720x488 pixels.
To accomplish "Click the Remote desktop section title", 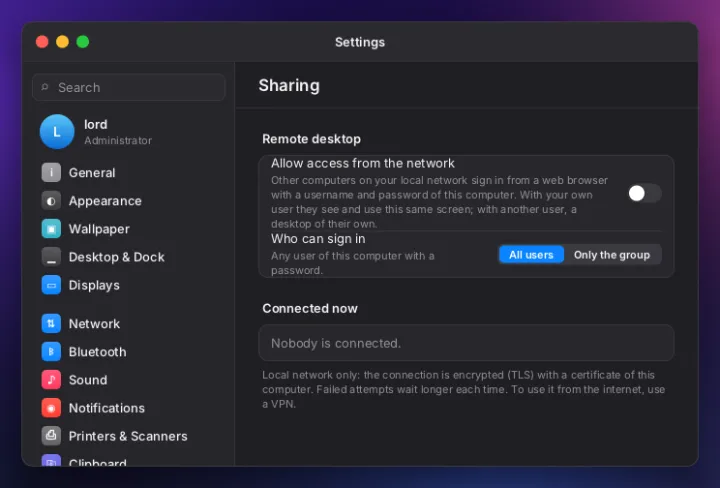I will pos(311,139).
